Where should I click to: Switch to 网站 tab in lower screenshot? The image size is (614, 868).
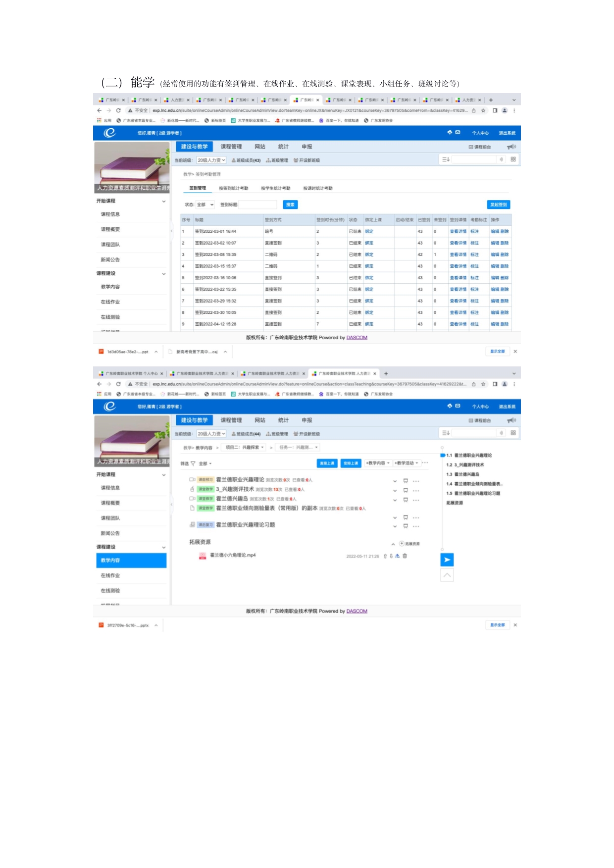[260, 420]
